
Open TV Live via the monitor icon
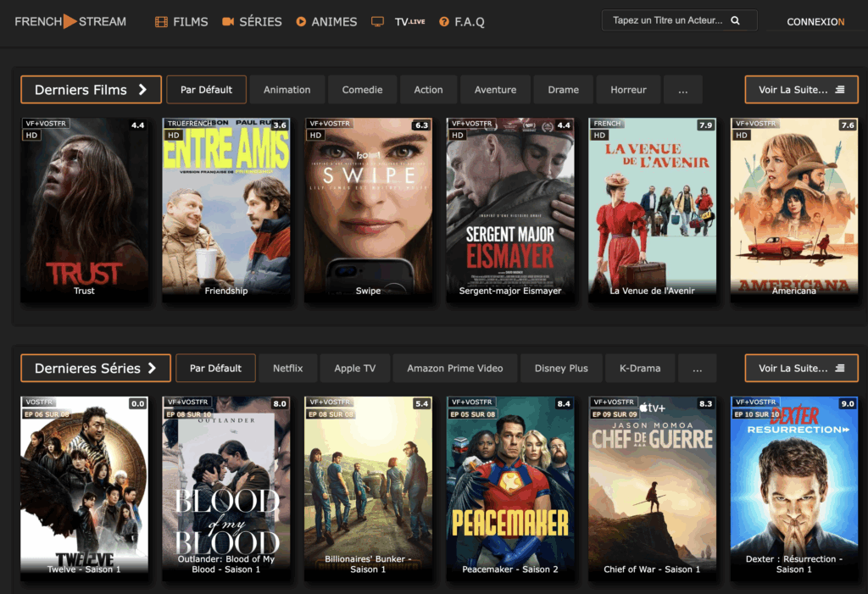pos(377,22)
